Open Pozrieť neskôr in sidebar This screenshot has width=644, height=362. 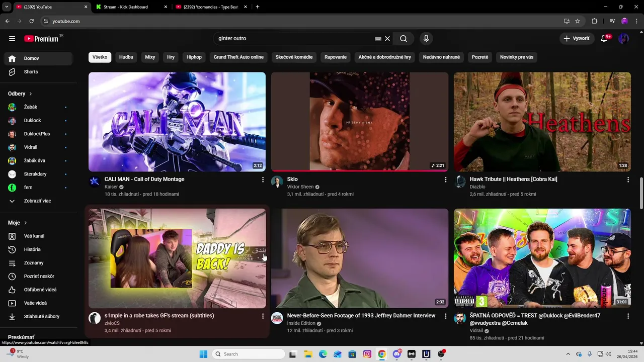coord(39,277)
